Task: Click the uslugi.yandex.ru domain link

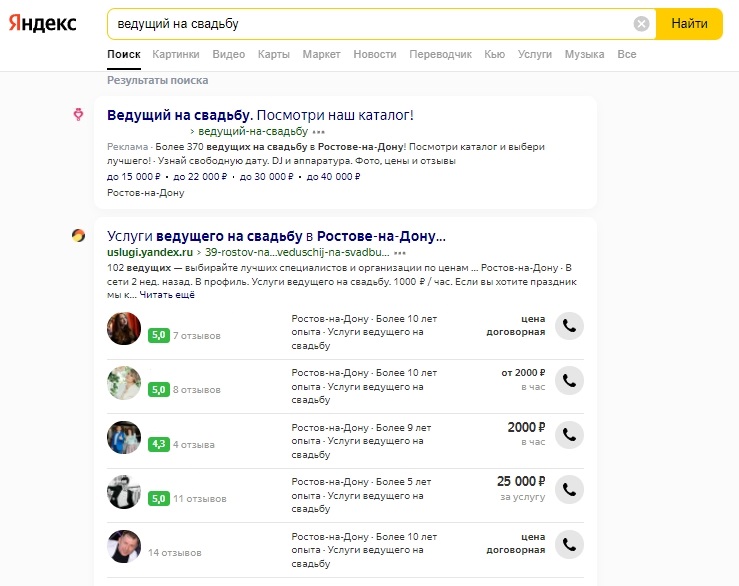Action: [150, 252]
